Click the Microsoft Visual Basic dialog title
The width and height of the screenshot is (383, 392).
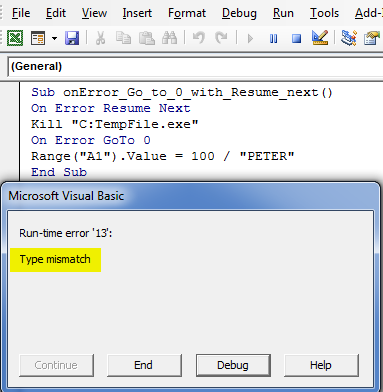[x=66, y=196]
